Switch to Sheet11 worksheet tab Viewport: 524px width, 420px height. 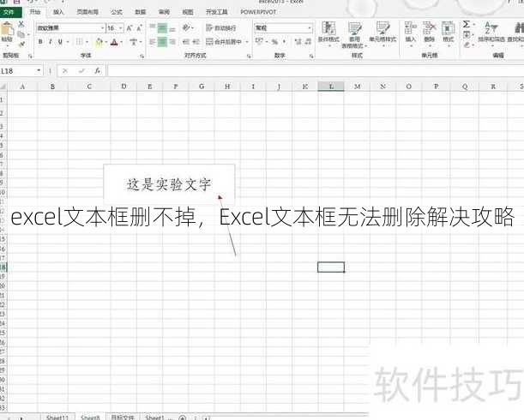[57, 417]
